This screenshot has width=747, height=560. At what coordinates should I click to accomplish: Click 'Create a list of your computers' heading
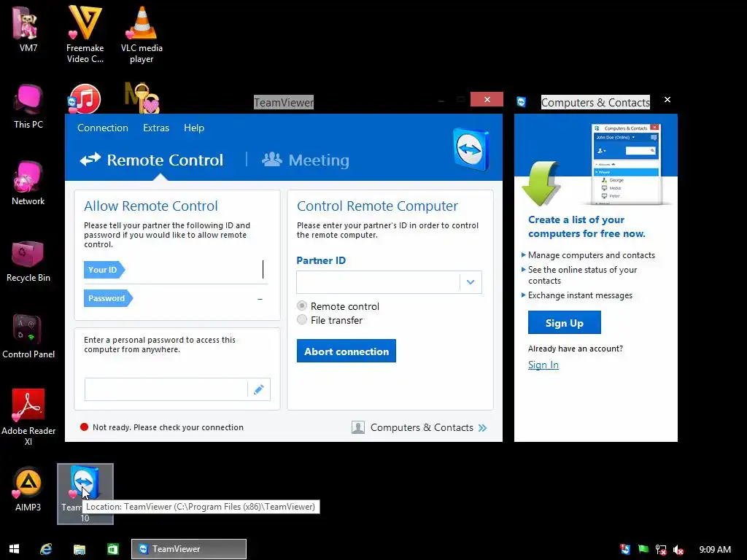tap(587, 227)
